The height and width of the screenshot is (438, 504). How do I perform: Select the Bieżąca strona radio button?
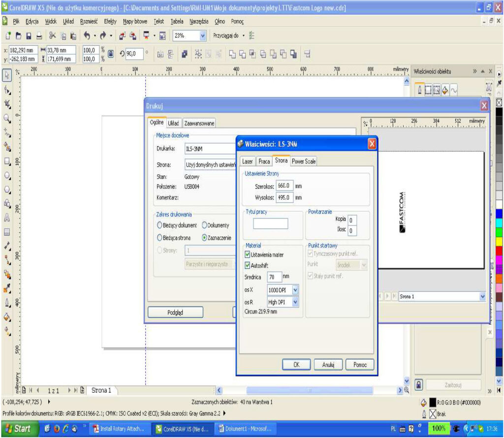pyautogui.click(x=159, y=237)
